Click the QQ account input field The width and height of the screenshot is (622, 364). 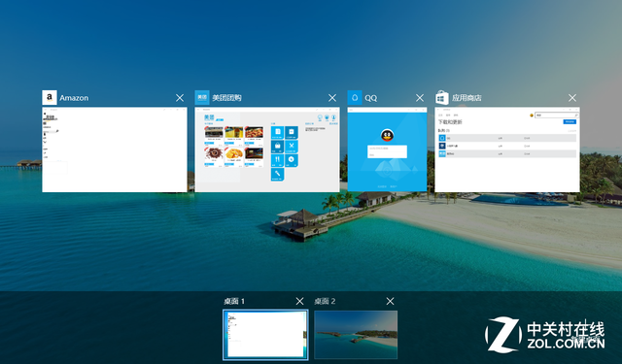coord(387,149)
